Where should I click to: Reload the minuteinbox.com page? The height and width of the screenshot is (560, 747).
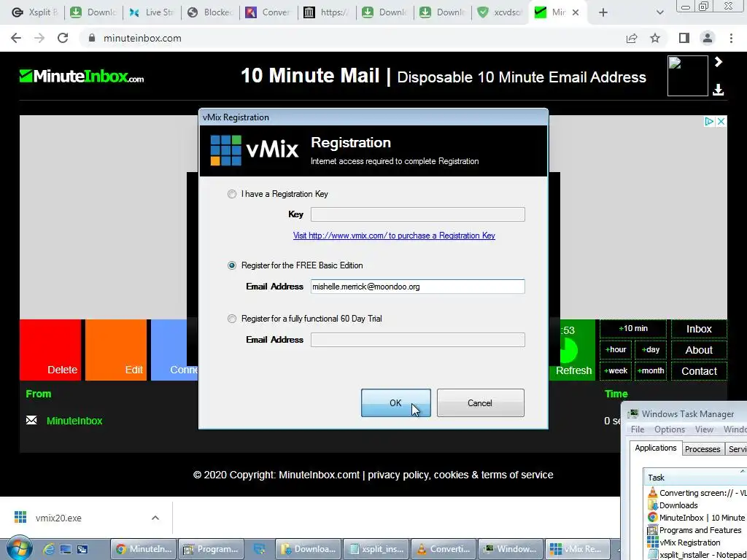63,38
